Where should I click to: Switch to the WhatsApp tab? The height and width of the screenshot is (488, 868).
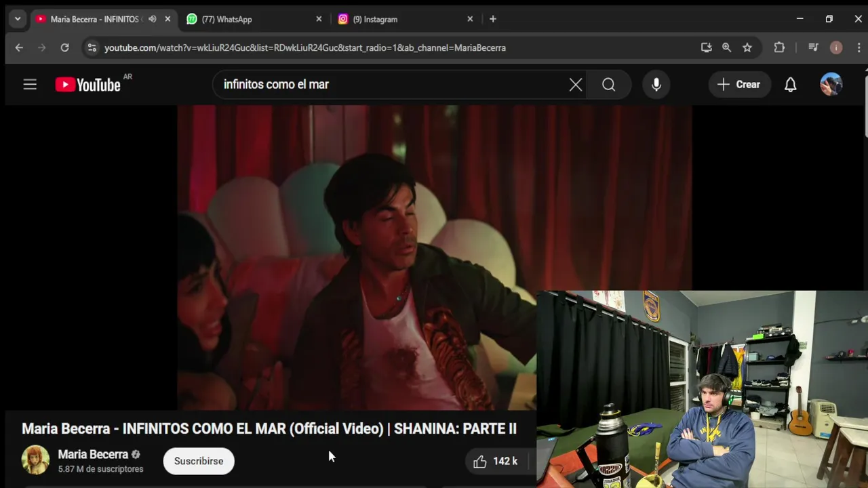coord(254,19)
